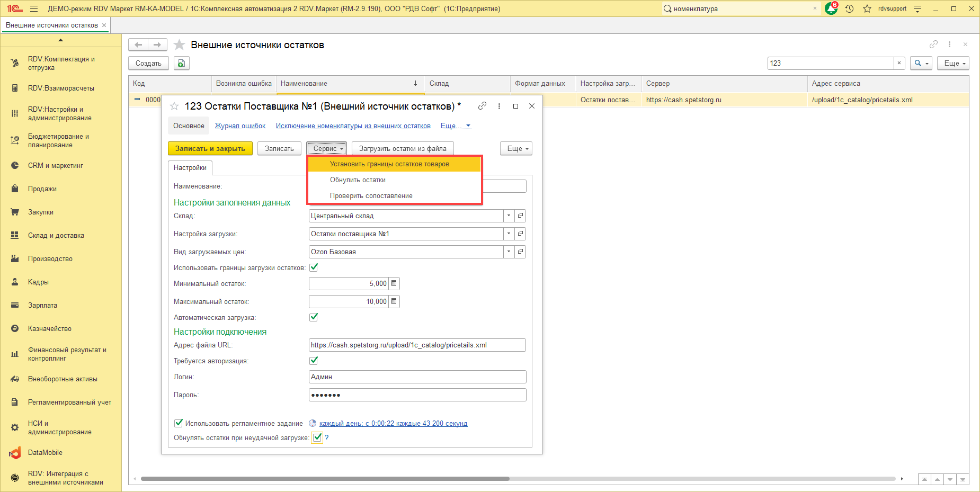Click the Логин input field

coord(417,377)
